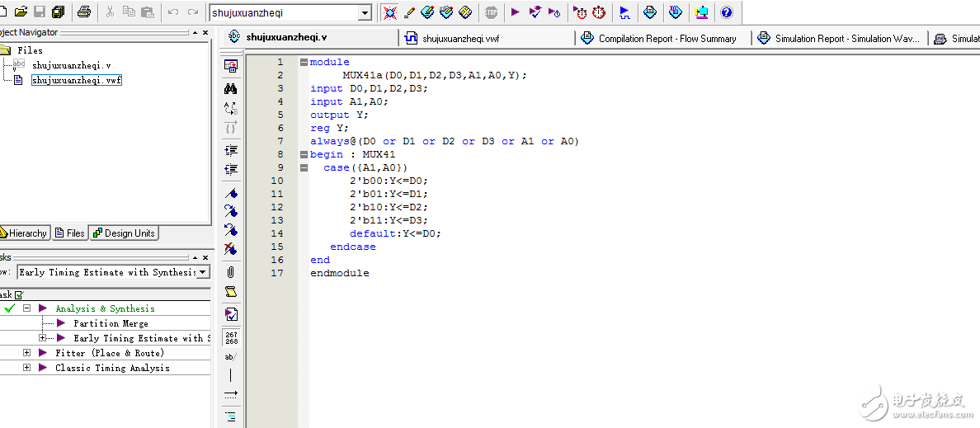
Task: Open the Compilation Report icon
Action: point(650,12)
